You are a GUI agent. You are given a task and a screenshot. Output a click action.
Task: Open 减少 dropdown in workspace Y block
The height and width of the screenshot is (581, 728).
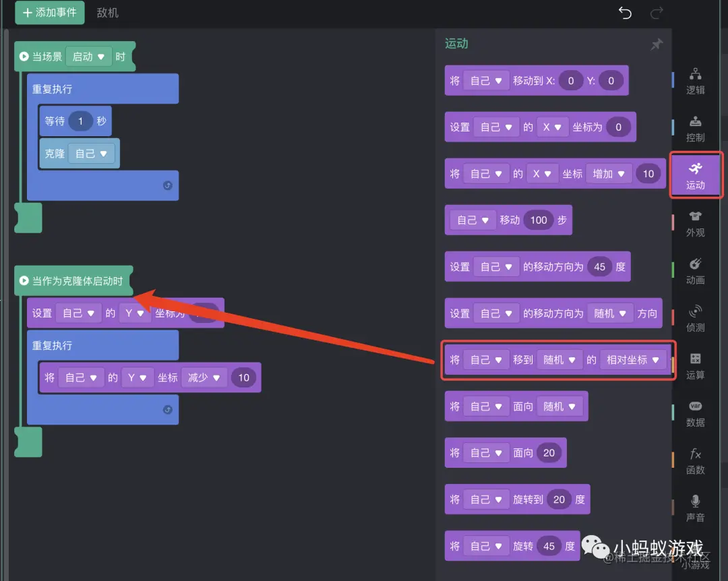(x=204, y=377)
